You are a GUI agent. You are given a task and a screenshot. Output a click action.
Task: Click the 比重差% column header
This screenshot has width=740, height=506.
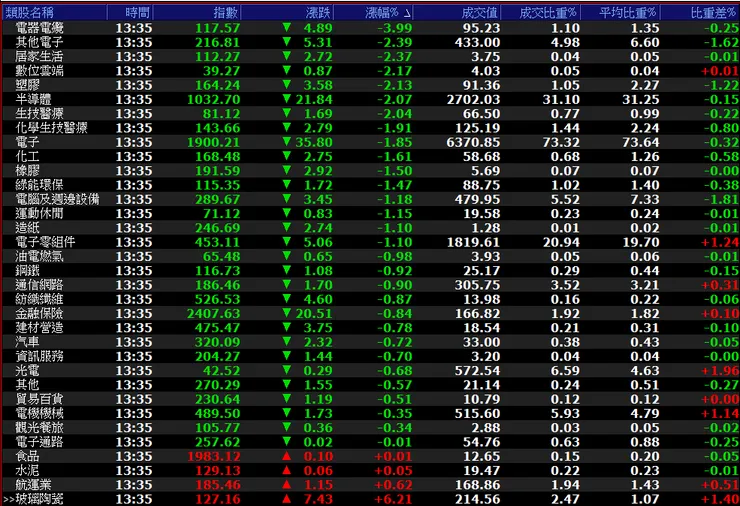[700, 13]
